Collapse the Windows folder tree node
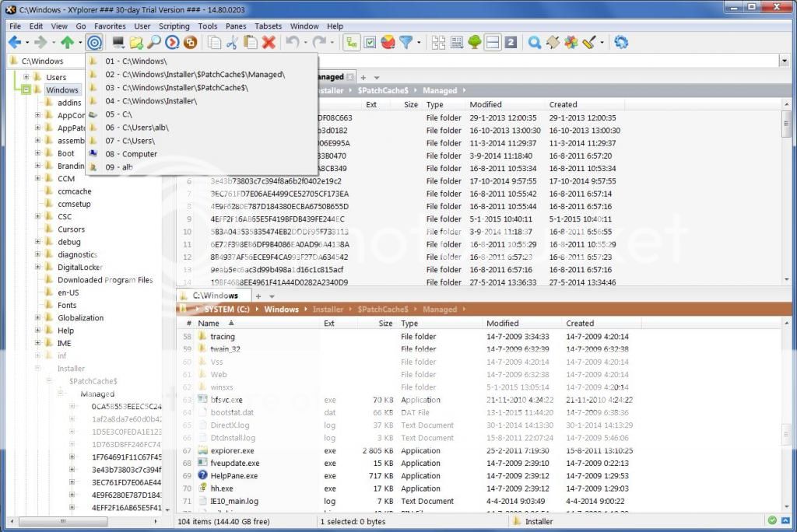The image size is (797, 532). coord(26,89)
